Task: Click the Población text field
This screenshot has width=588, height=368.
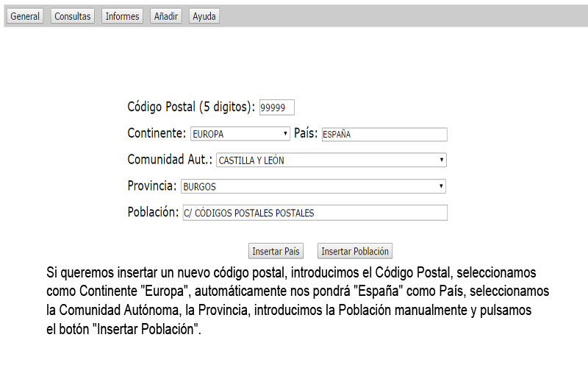Action: click(315, 213)
